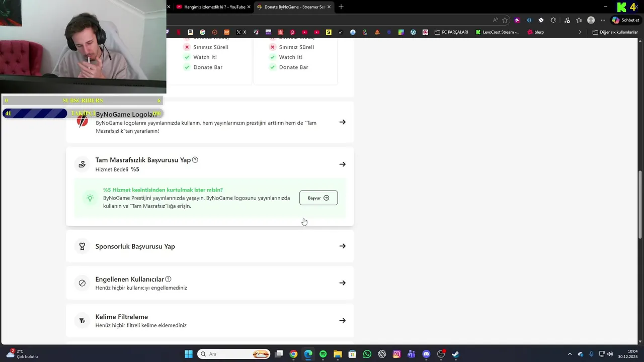The width and height of the screenshot is (644, 362).
Task: Click the page vertical scrollbar thumb
Action: [640, 205]
